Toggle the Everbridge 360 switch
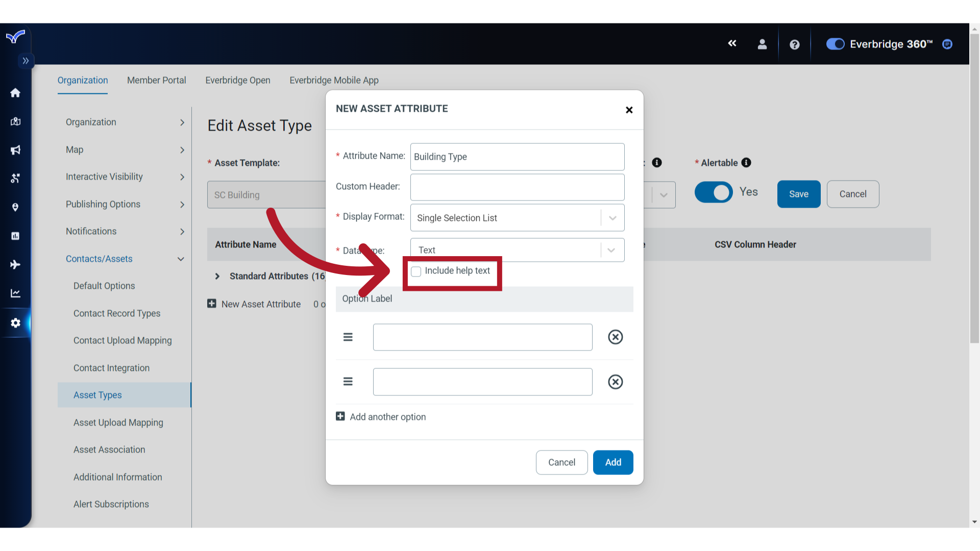Image resolution: width=980 pixels, height=551 pixels. (836, 44)
